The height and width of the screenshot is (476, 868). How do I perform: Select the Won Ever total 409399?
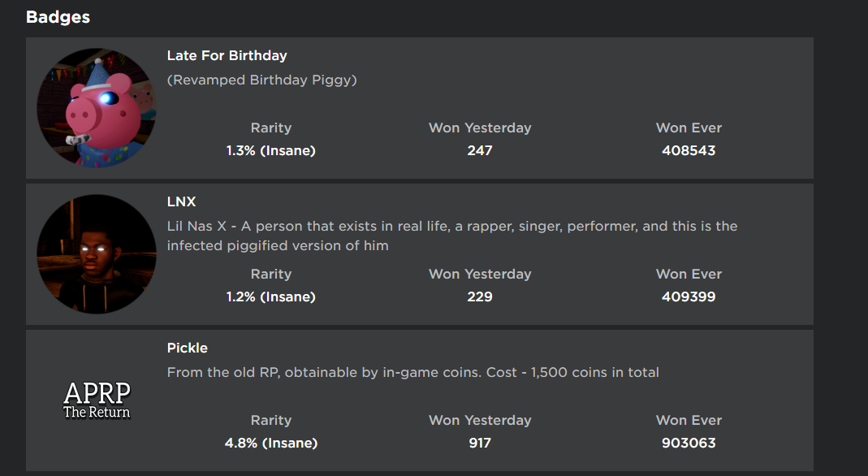(x=689, y=296)
